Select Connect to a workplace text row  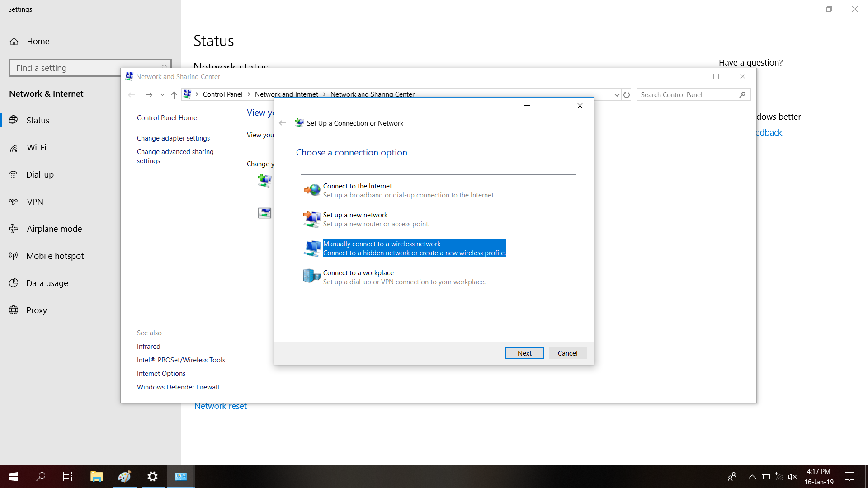tap(404, 277)
